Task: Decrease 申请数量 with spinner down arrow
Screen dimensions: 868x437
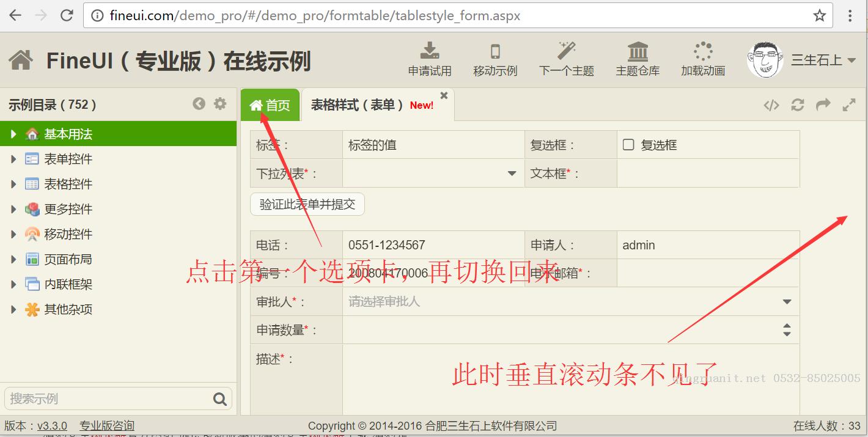Action: click(x=787, y=334)
